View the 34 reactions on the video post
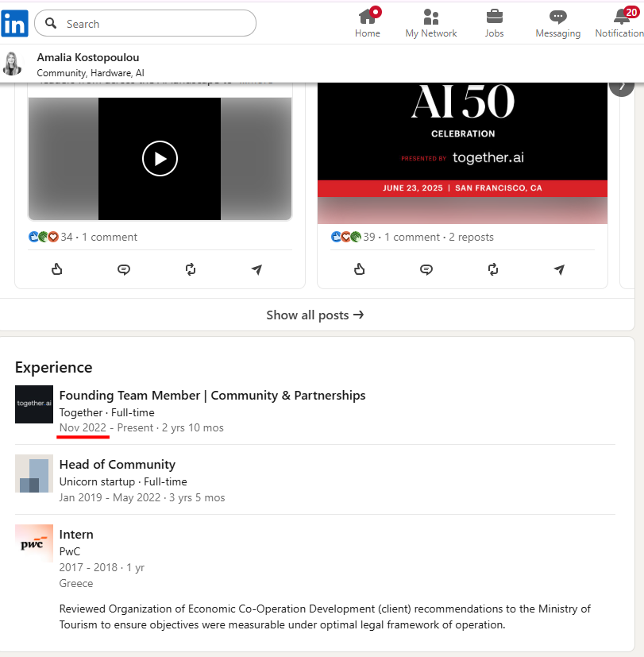 click(x=51, y=238)
